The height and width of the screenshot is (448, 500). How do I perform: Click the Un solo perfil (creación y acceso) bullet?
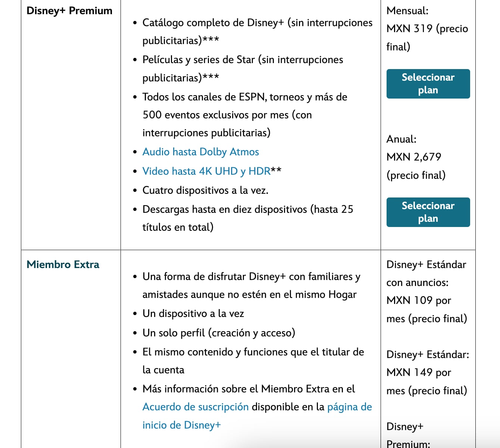pos(219,333)
